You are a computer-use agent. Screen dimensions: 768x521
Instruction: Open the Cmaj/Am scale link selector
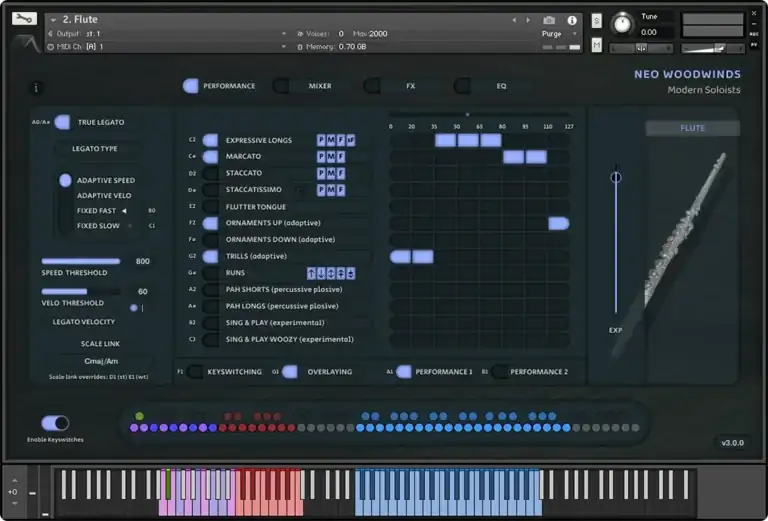(x=100, y=361)
